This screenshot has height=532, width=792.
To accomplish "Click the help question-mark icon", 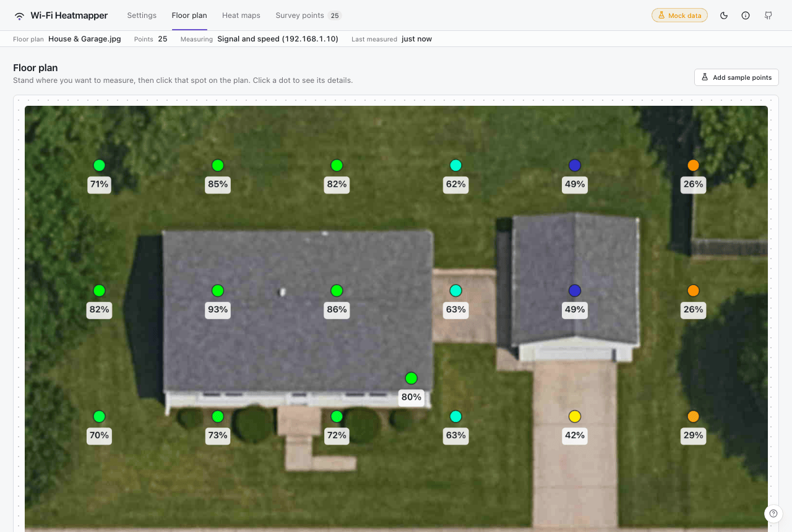I will coord(773,513).
